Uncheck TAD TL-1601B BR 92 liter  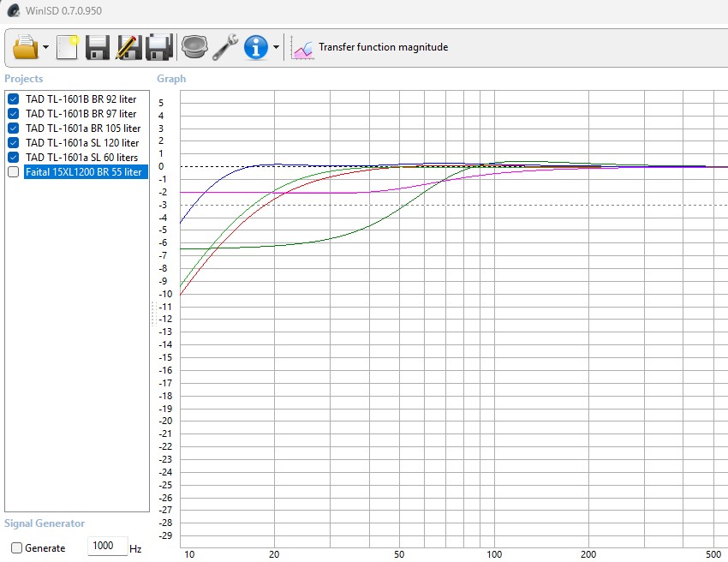14,99
